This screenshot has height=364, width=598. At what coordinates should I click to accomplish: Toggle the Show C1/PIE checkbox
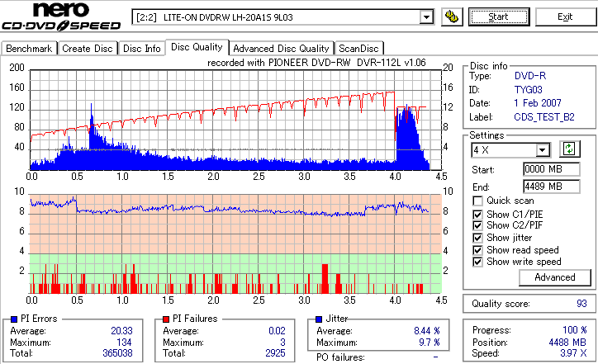[477, 215]
